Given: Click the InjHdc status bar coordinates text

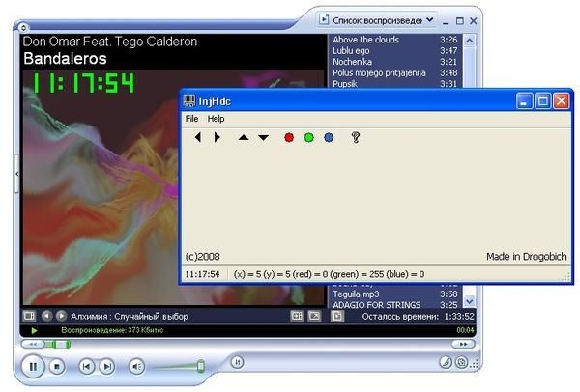Looking at the screenshot, I should tap(329, 274).
